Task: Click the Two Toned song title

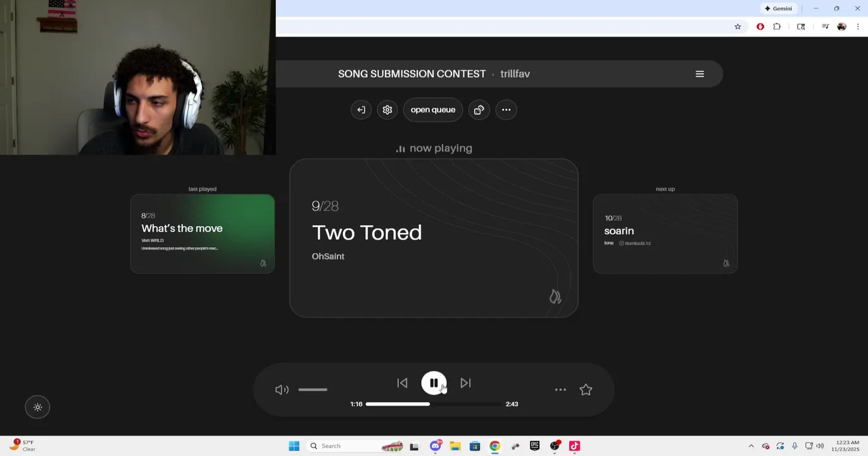Action: [x=367, y=232]
